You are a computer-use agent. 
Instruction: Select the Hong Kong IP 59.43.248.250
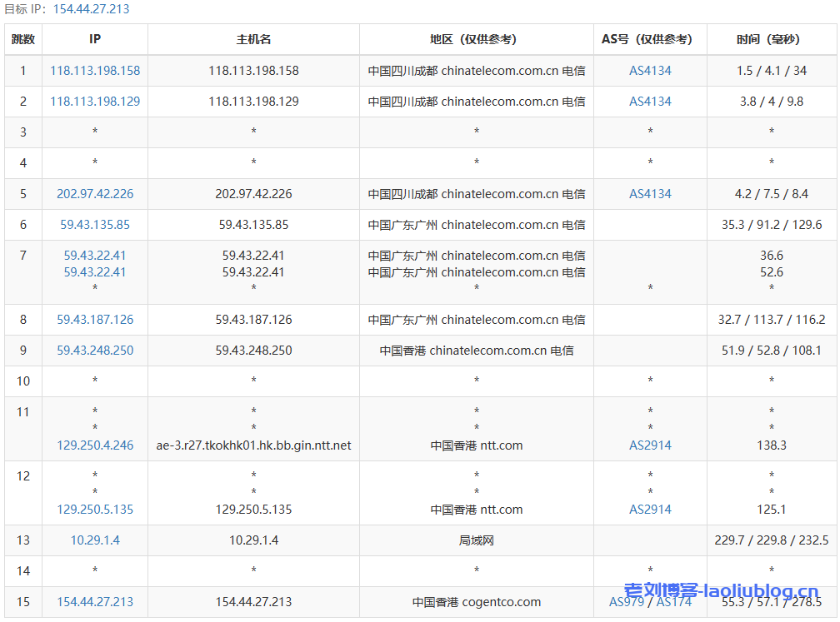pyautogui.click(x=94, y=350)
